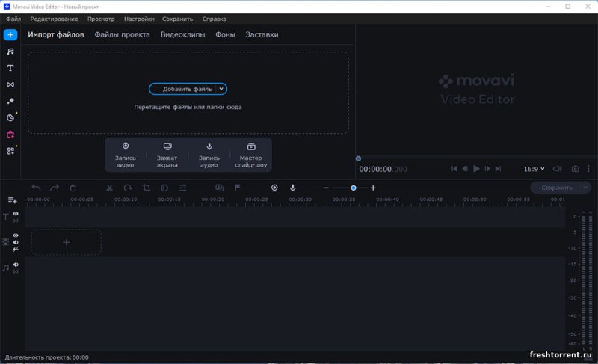The height and width of the screenshot is (364, 598).
Task: Click the crop tool in timeline toolbar
Action: coord(147,188)
